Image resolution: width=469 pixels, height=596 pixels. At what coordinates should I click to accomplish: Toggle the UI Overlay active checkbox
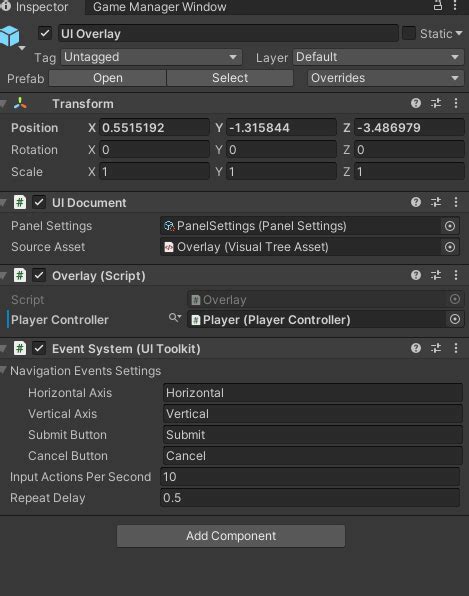[x=45, y=33]
